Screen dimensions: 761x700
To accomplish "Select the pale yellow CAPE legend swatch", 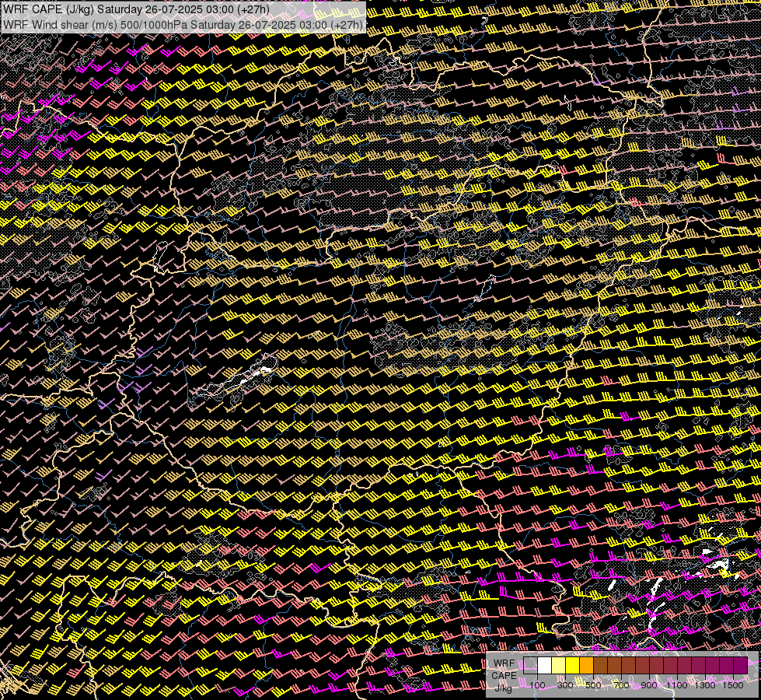I will point(559,666).
